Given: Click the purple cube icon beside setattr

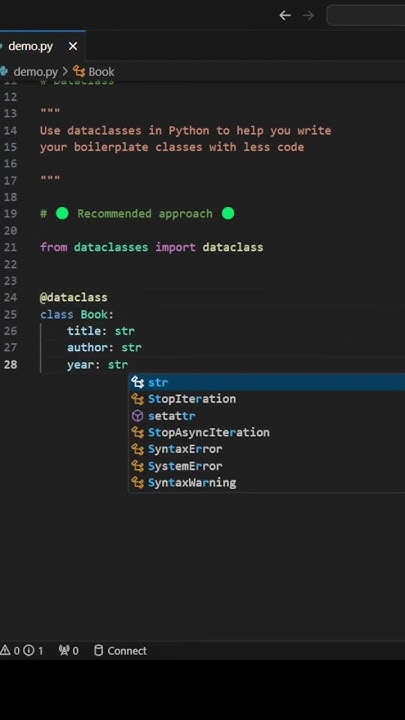Looking at the screenshot, I should pos(137,416).
